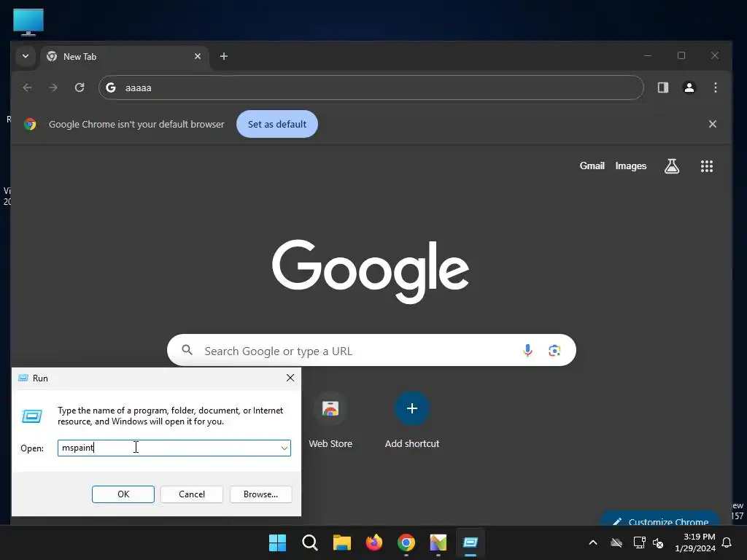Open Google Images link
The image size is (747, 560).
pyautogui.click(x=631, y=166)
